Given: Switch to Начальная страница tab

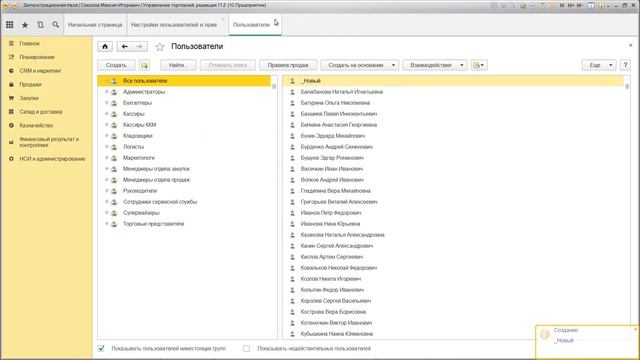Looking at the screenshot, I should 95,25.
